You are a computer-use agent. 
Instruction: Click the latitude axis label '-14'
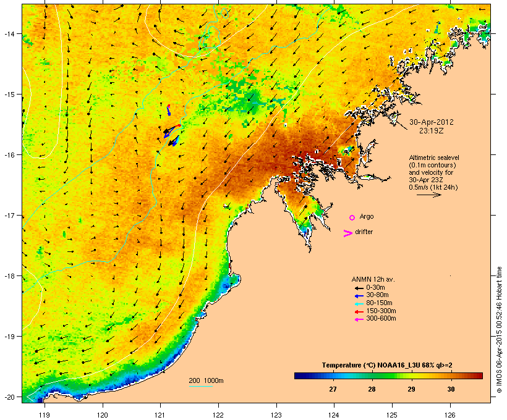tap(9, 34)
